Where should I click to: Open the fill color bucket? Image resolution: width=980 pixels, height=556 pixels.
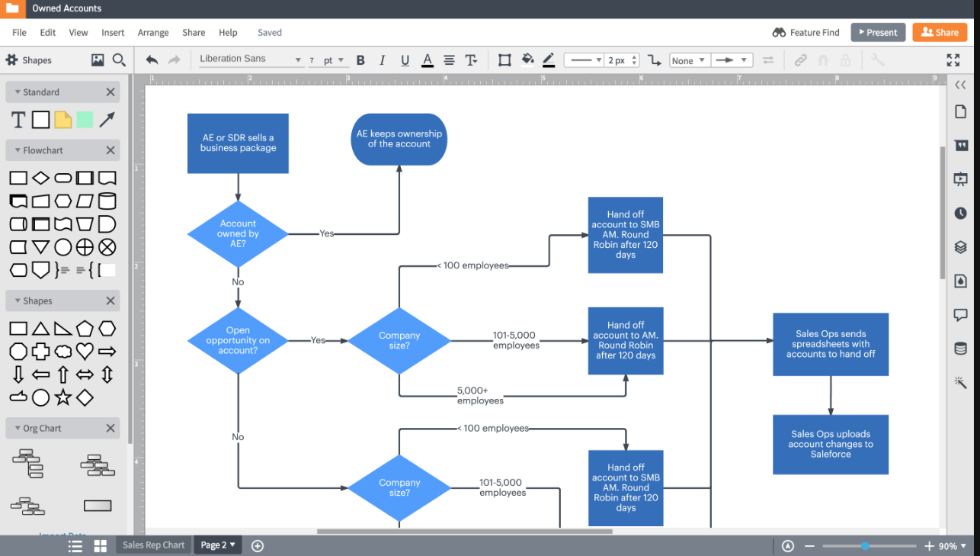pyautogui.click(x=527, y=60)
